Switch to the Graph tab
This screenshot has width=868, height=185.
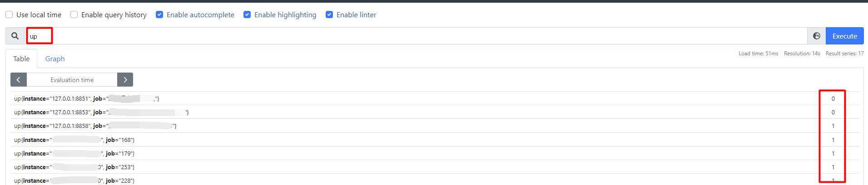coord(55,59)
